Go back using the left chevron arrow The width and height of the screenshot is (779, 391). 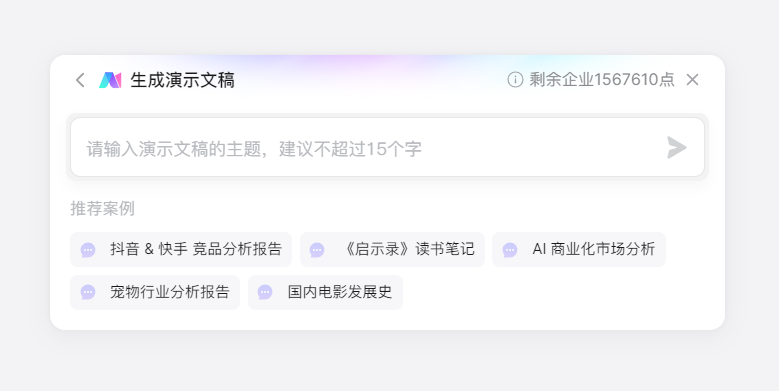coord(80,80)
